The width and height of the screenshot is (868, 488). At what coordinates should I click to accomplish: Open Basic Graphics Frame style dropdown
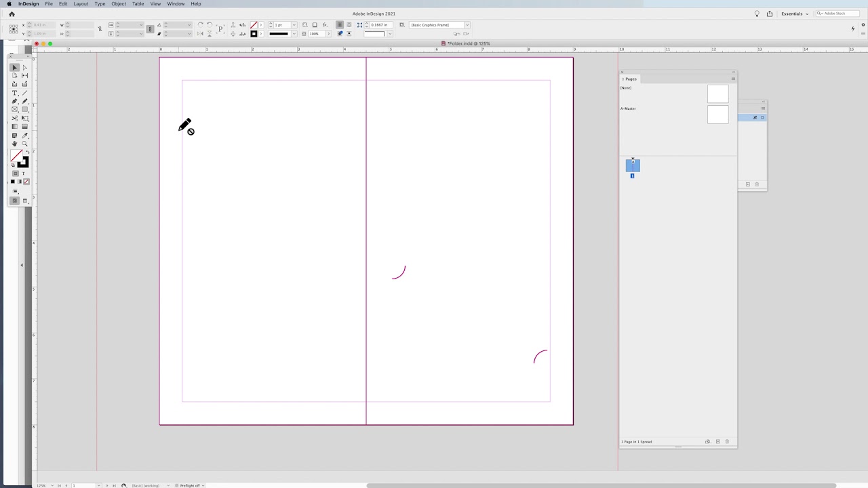pyautogui.click(x=467, y=25)
